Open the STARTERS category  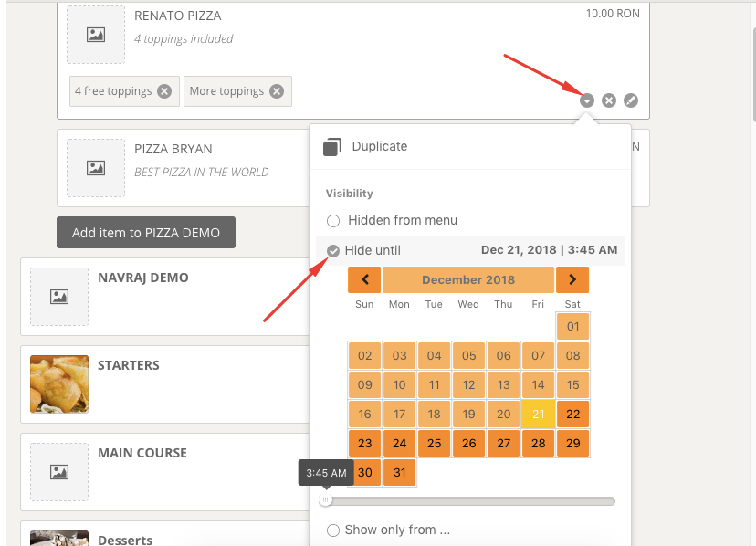129,365
